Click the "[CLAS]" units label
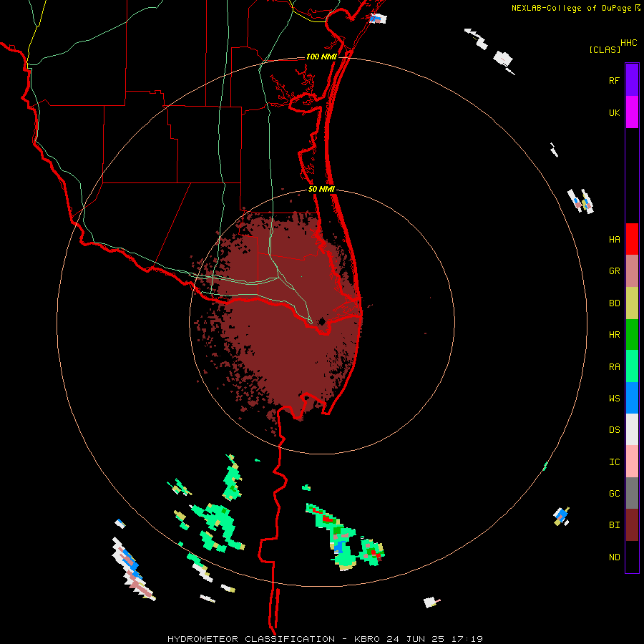This screenshot has width=644, height=644. [605, 49]
